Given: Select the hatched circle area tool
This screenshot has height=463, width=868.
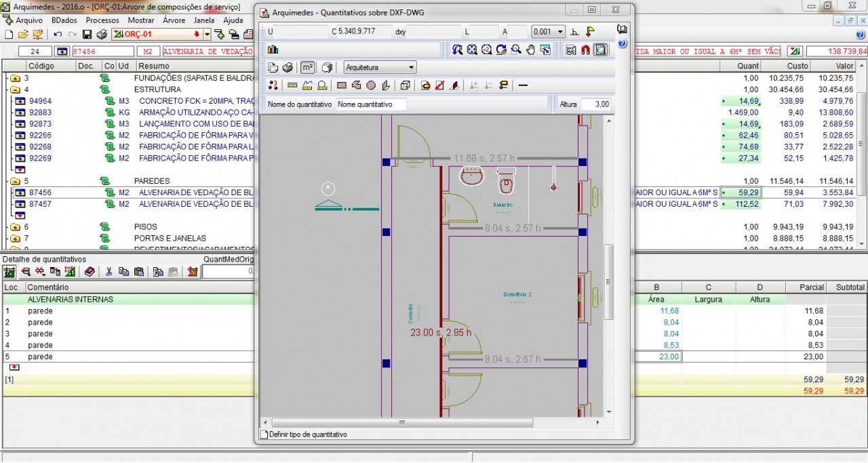Looking at the screenshot, I should click(x=371, y=85).
